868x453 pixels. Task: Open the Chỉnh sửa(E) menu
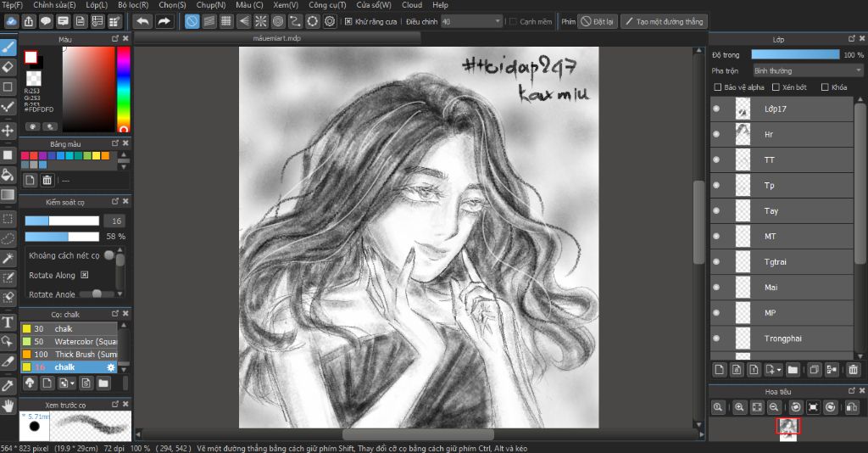[54, 5]
